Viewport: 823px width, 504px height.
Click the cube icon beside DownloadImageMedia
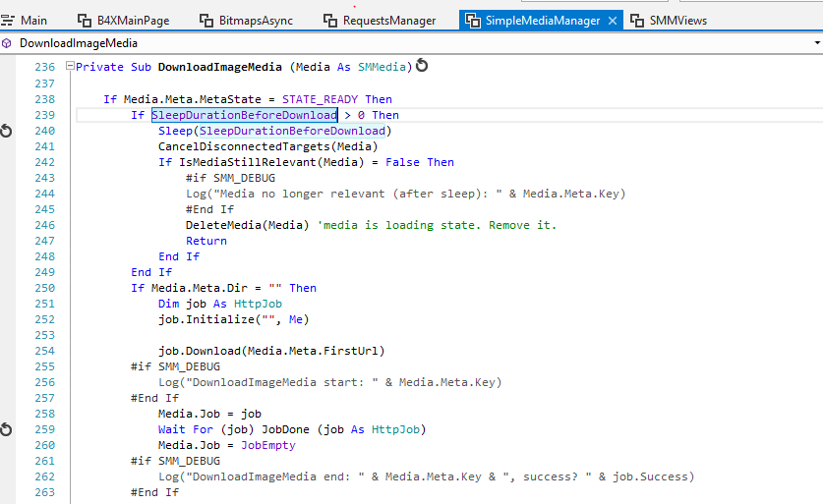click(x=7, y=43)
